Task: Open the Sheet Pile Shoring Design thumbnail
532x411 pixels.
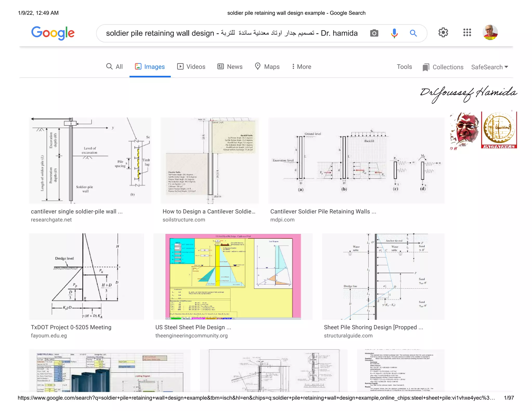Action: (x=383, y=276)
